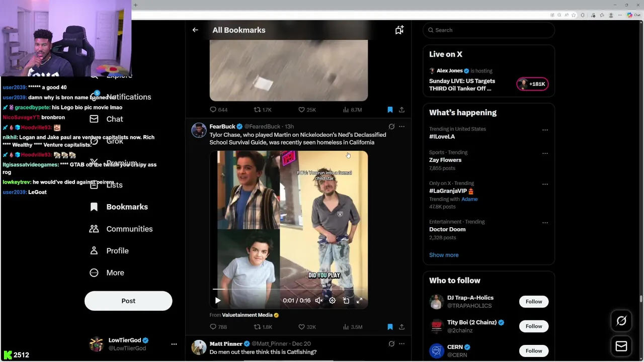Screen dimensions: 644x362
Task: Open Matt Pinner's profile name
Action: [x=226, y=344]
